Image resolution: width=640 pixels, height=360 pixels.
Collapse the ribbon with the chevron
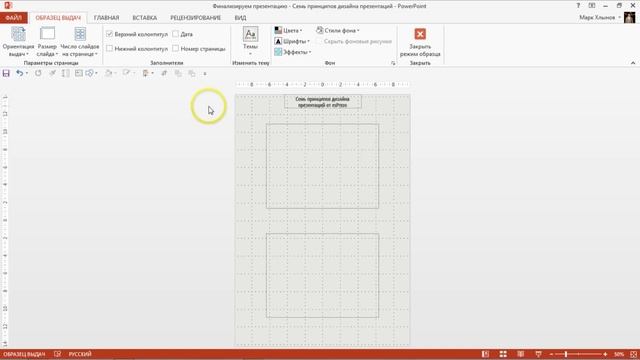[633, 63]
